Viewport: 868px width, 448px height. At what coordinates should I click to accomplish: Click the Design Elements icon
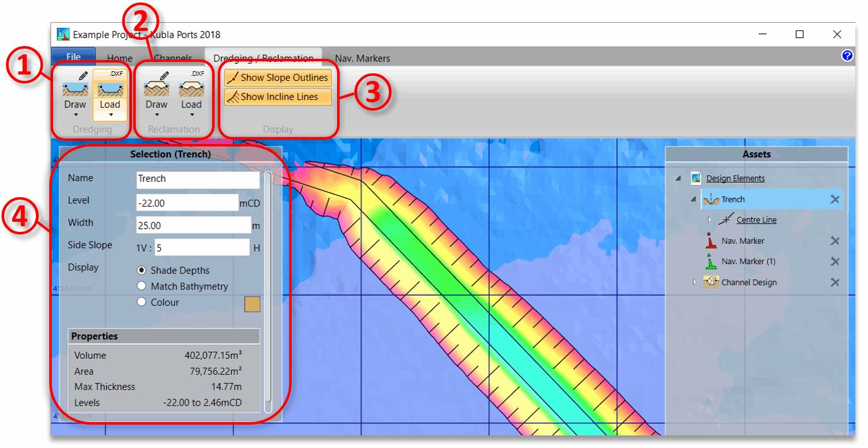point(696,178)
